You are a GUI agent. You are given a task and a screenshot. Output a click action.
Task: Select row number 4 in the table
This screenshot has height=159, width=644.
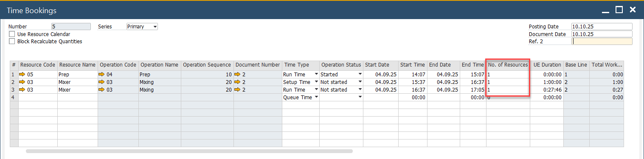14,97
